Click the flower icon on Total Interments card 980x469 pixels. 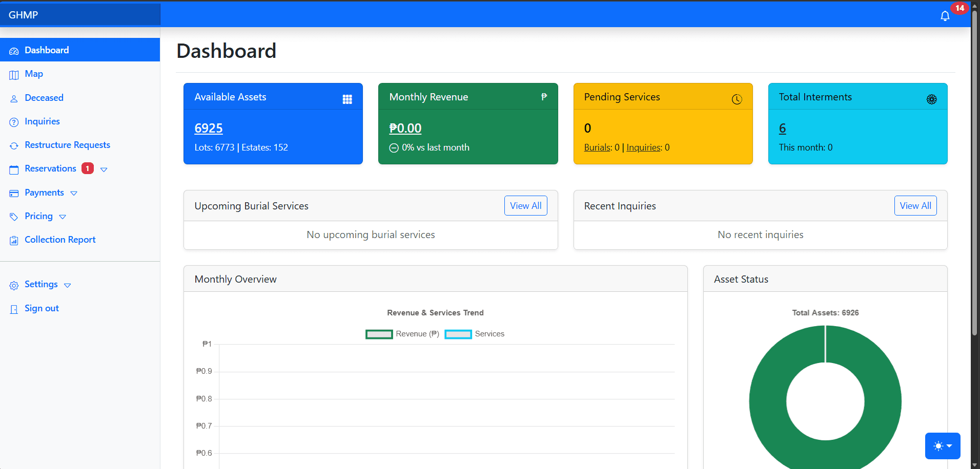pos(931,99)
